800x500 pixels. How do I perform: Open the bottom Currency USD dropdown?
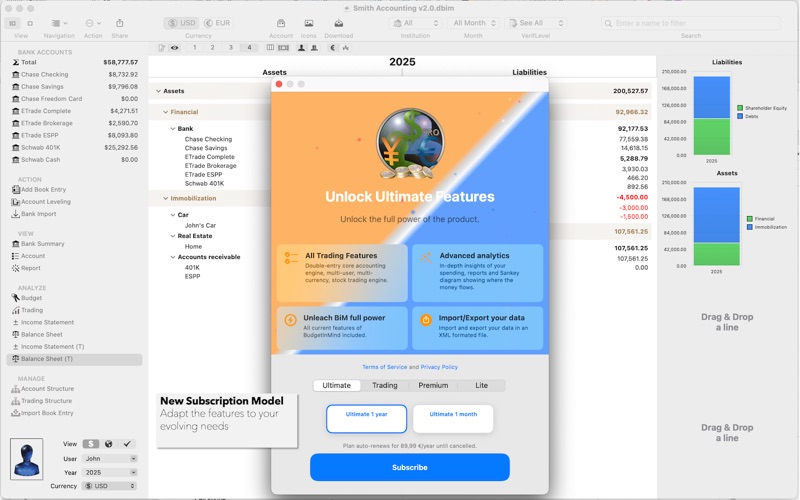click(109, 486)
